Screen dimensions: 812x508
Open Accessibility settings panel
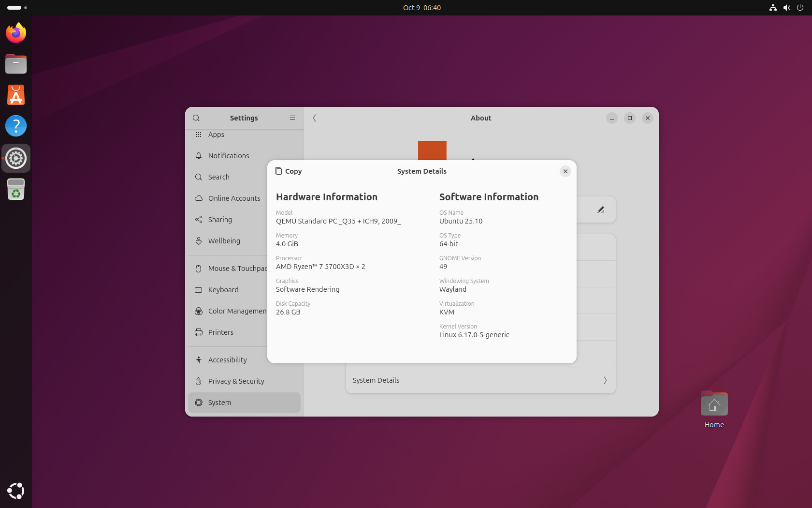coord(227,360)
